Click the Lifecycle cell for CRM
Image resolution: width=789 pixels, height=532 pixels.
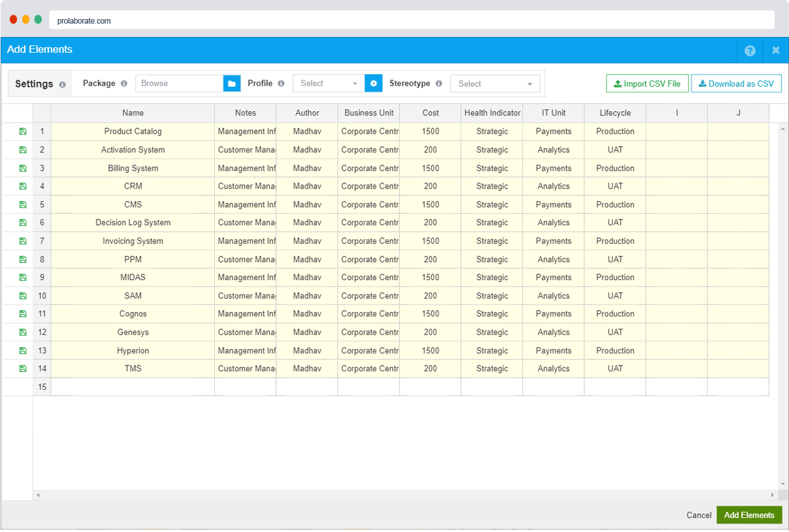(615, 186)
